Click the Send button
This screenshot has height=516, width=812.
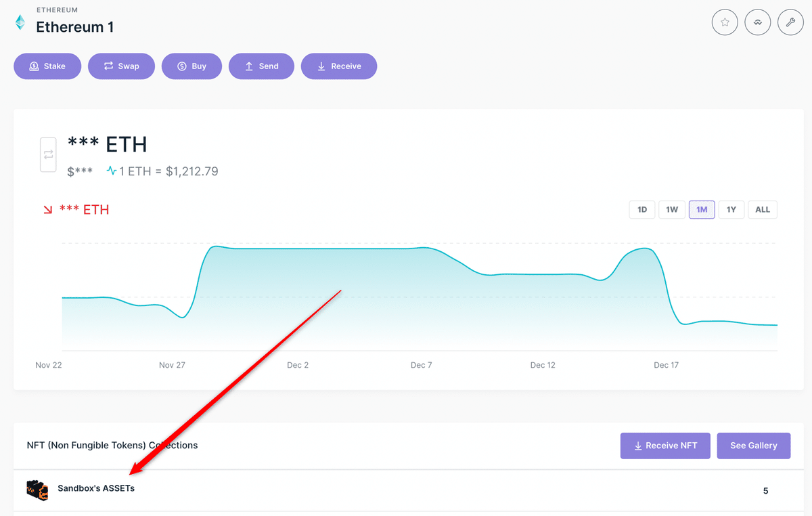coord(261,66)
